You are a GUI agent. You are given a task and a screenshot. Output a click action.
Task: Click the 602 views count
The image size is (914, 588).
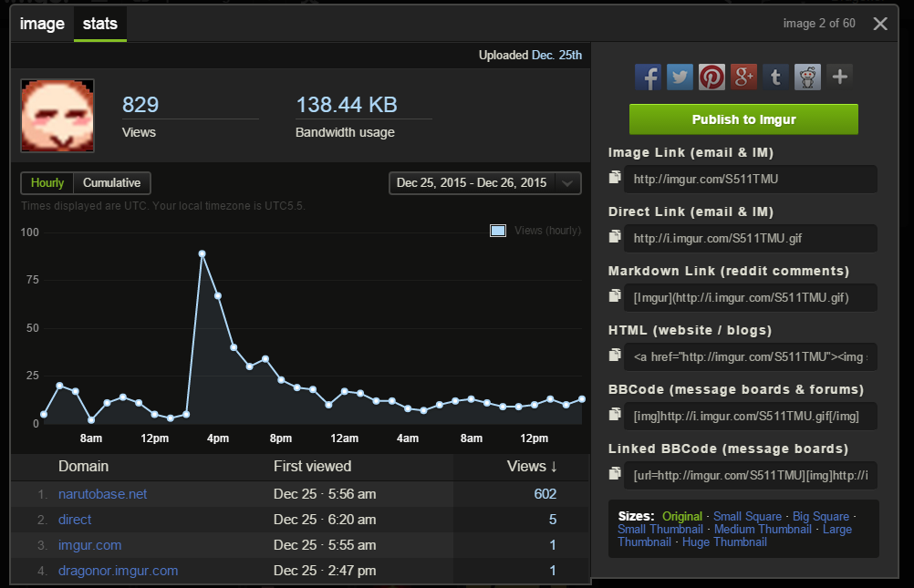click(545, 494)
